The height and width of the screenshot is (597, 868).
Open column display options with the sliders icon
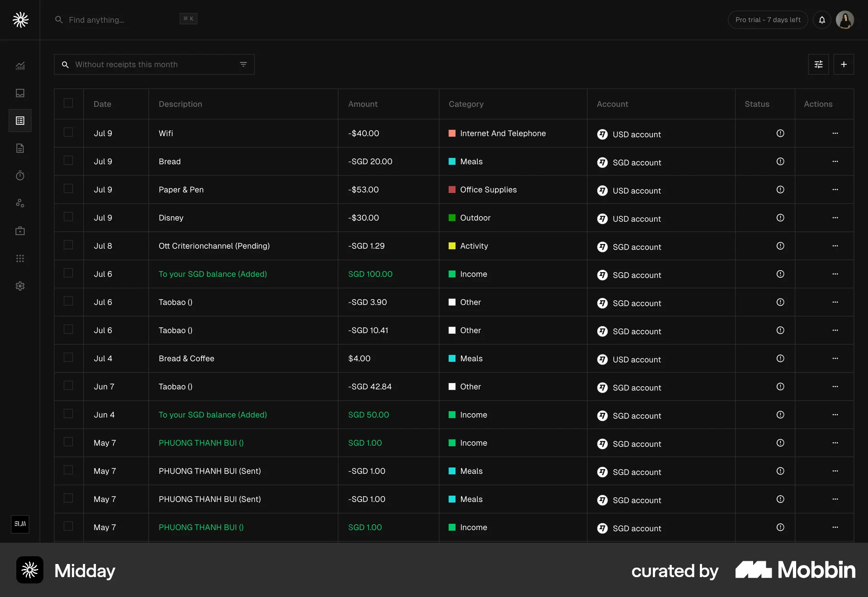tap(818, 64)
